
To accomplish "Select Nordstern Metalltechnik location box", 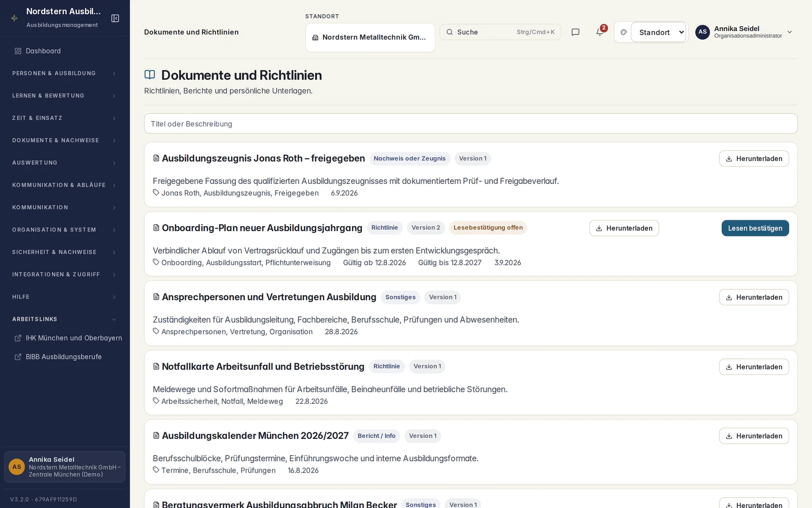I will click(370, 38).
